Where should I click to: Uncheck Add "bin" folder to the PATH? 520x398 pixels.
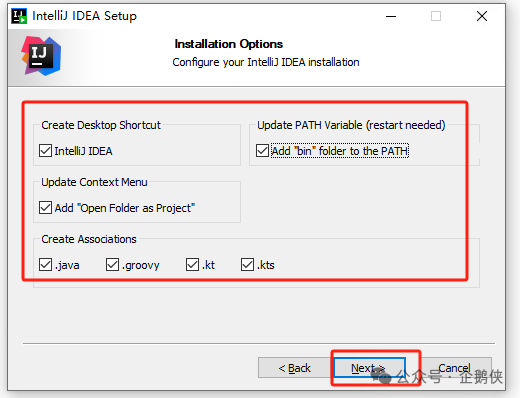(x=262, y=151)
